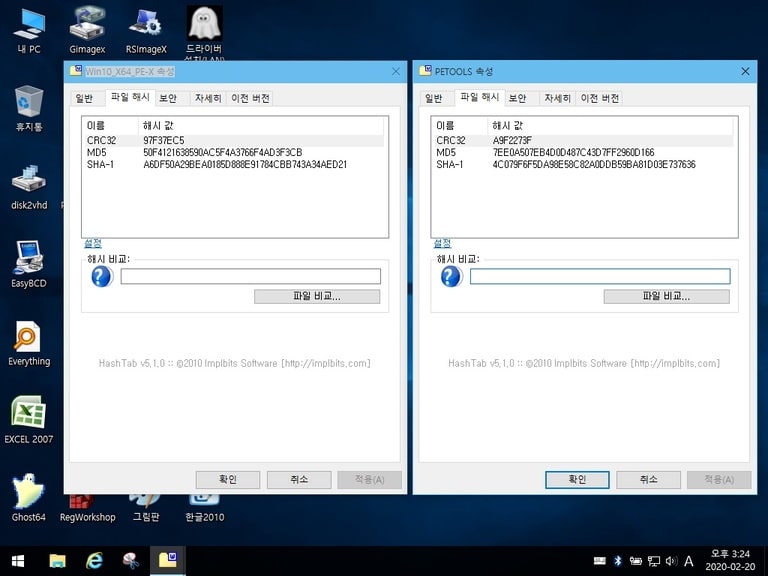Click the Bluetooth tray icon

(x=618, y=561)
